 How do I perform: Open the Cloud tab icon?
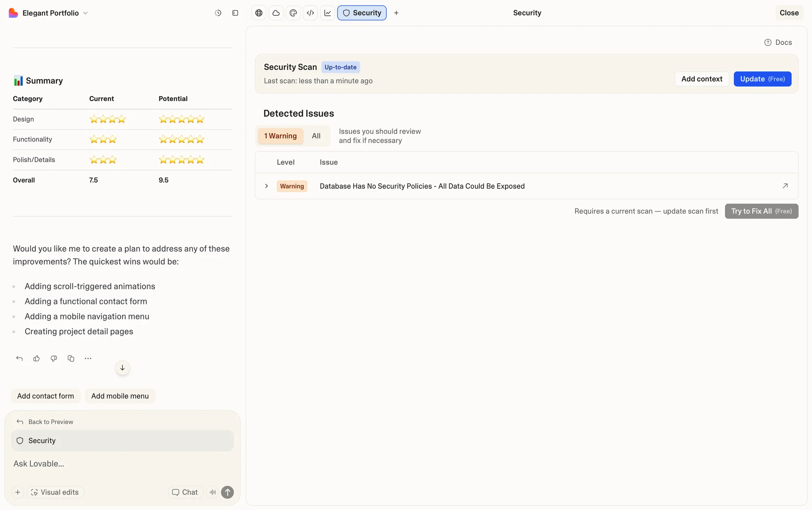pos(276,13)
